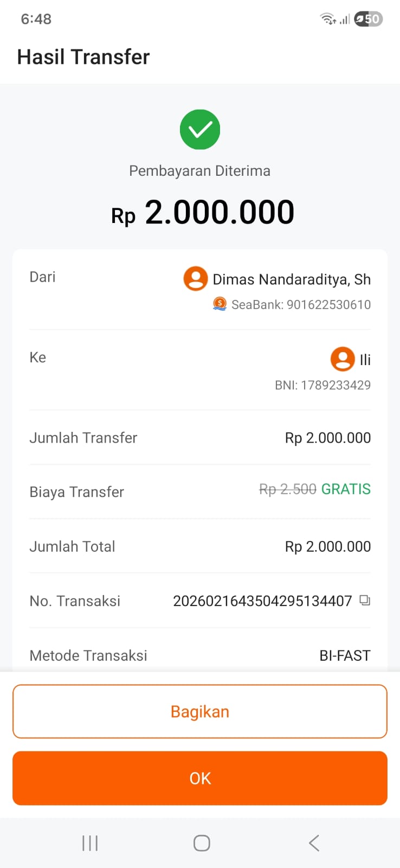Screen dimensions: 400x868
Task: Tap sender name Dimas Nandaraditya
Action: (x=292, y=279)
